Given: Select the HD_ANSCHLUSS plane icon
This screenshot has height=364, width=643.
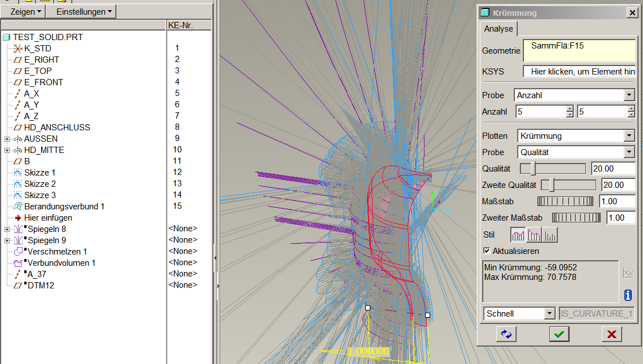Looking at the screenshot, I should coord(18,128).
